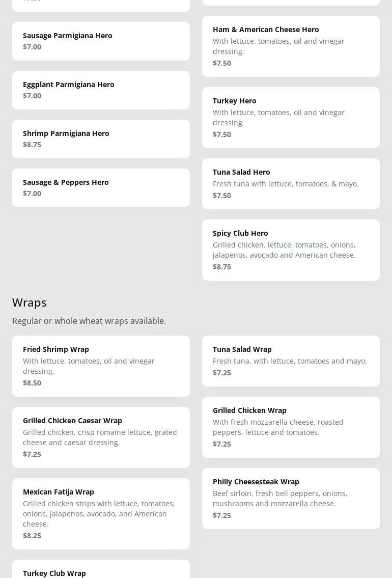Select Ham & American Cheese Hero
This screenshot has width=392, height=578.
point(291,46)
